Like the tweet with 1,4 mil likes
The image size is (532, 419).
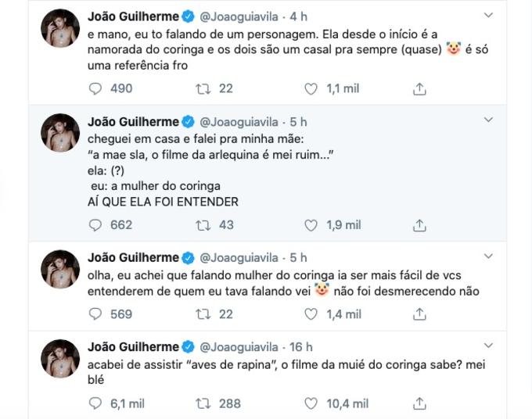tap(311, 314)
